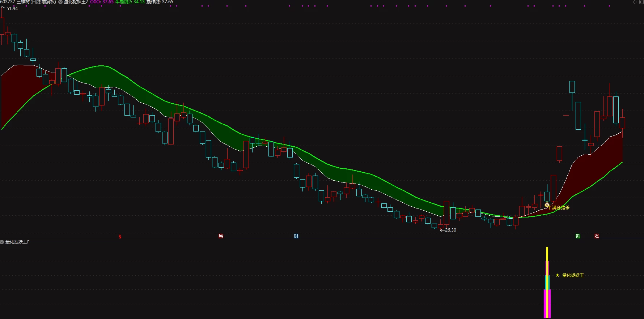Click the magenta OOO: 37.65 value
This screenshot has width=644, height=319.
point(102,2)
